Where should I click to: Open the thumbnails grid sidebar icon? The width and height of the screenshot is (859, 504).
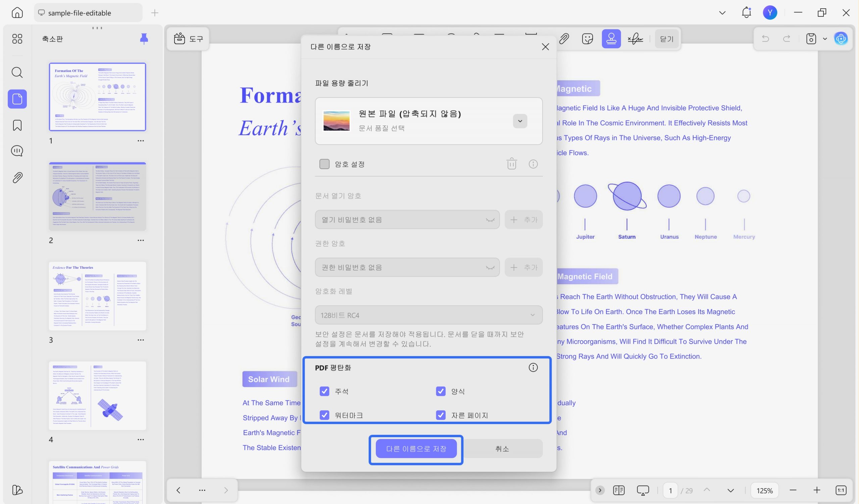17,39
